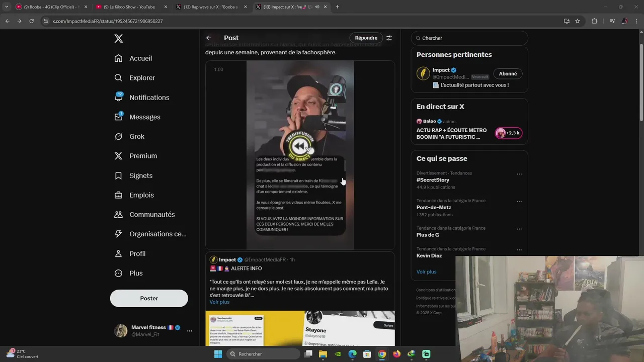The image size is (644, 362).
Task: Open Pont-de-Metz trending topic
Action: 434,207
